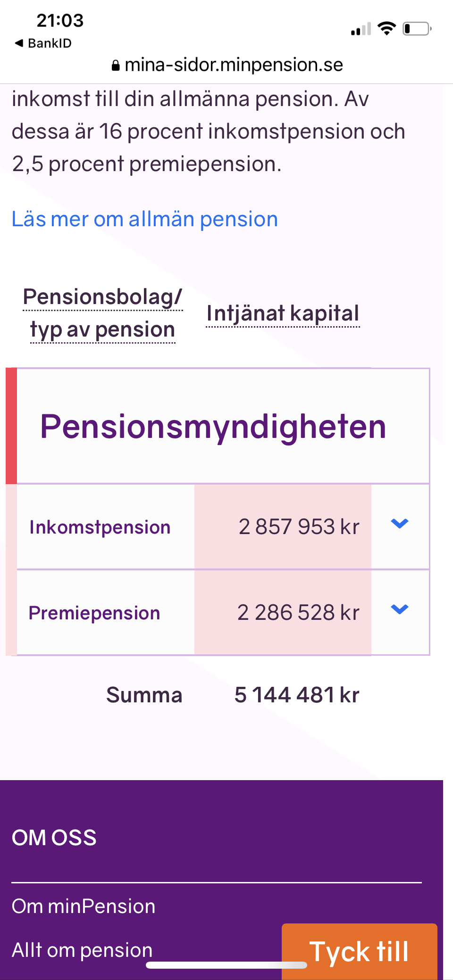Tap the BankID back-to-app arrow
Screen dimensions: 453x980
(19, 42)
